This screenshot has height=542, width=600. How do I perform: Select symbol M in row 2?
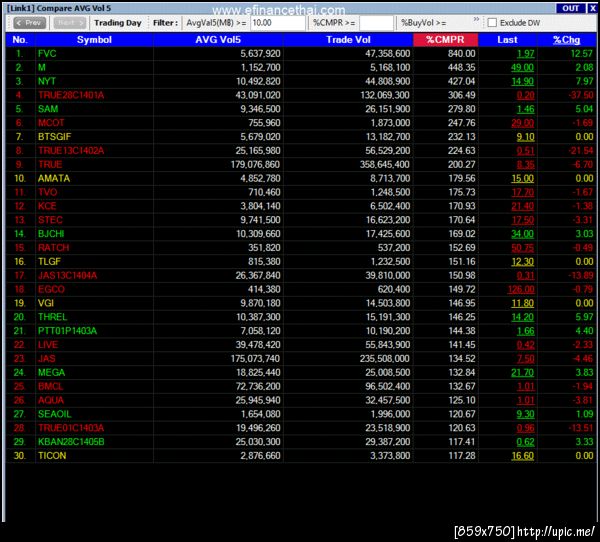(42, 67)
